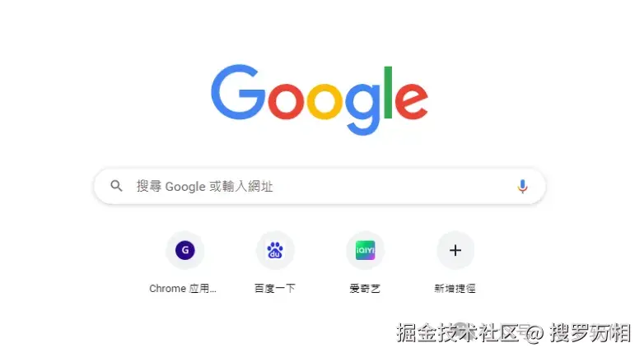644x357 pixels.
Task: Click the magnifying glass search icon
Action: coord(116,186)
